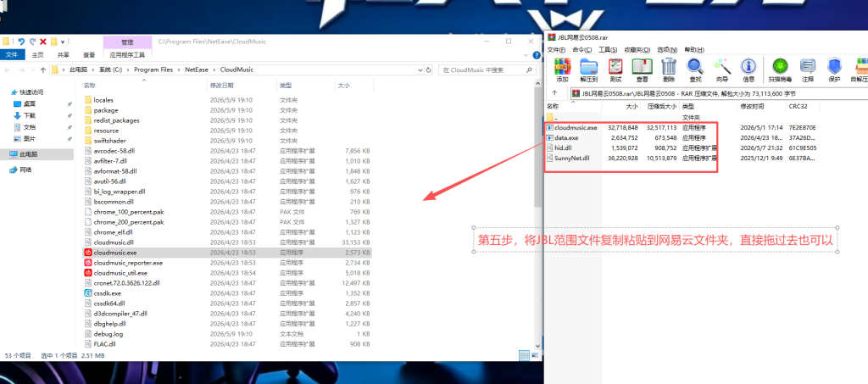The height and width of the screenshot is (384, 868).
Task: Go back in File Explorer navigation
Action: pos(7,70)
